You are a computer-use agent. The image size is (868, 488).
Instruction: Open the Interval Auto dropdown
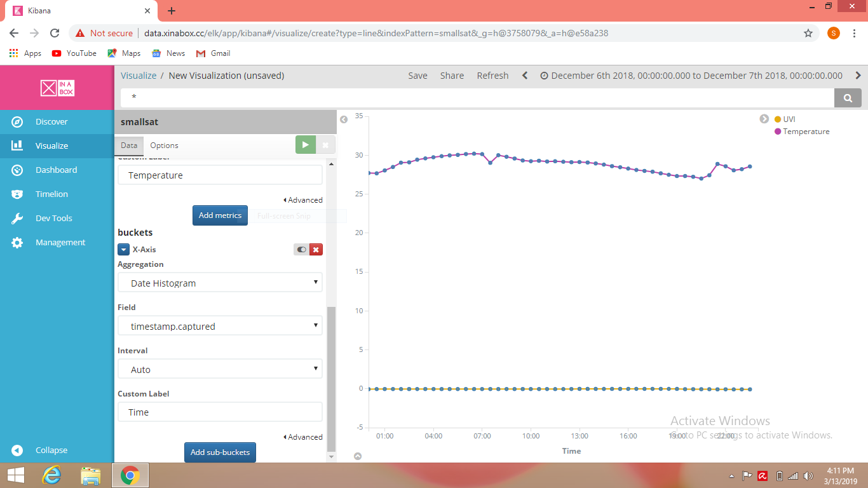tap(220, 369)
